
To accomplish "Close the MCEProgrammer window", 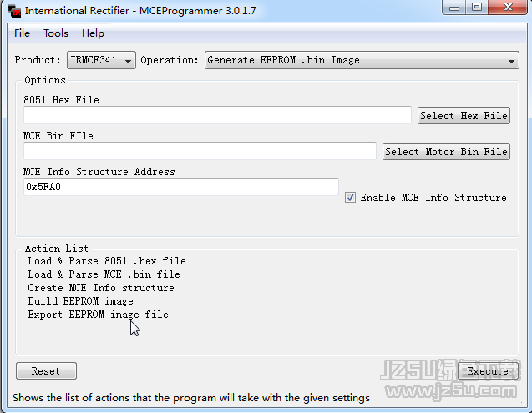I will (508, 8).
